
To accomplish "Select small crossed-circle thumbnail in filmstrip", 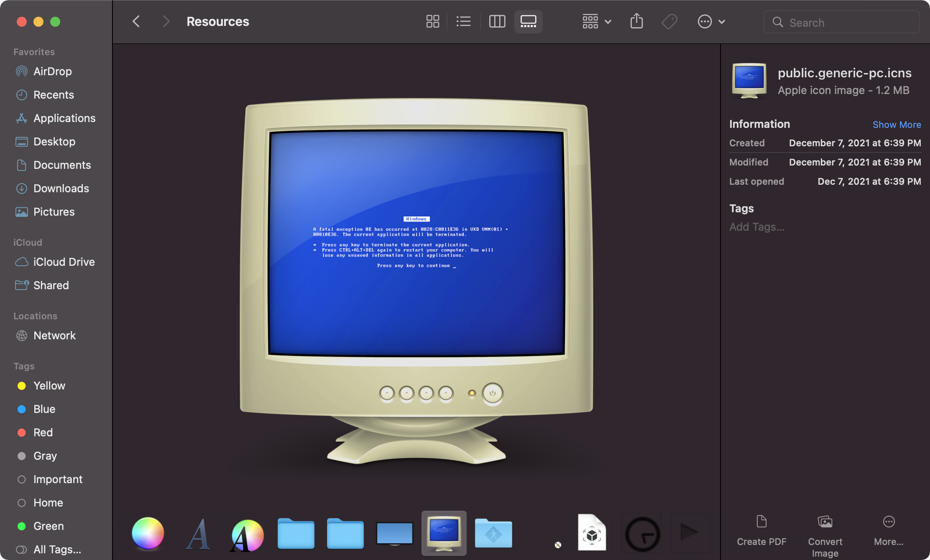I will click(558, 545).
